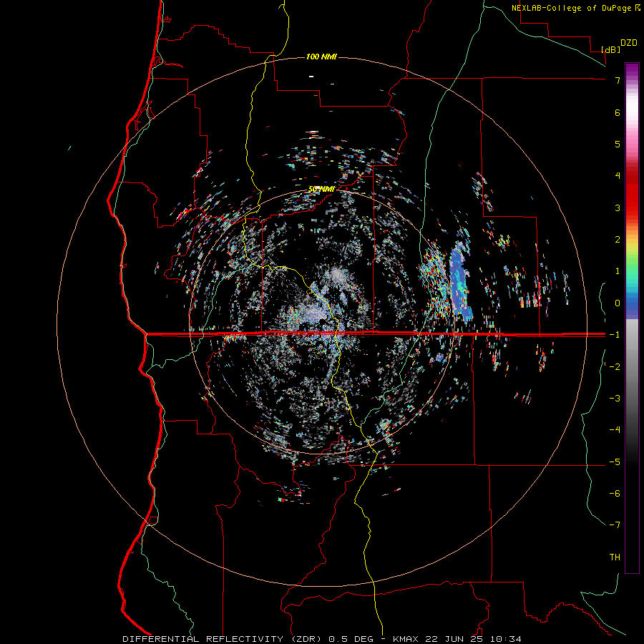Click the TH threshold label on scale
Image resolution: width=644 pixels, height=644 pixels.
(615, 557)
